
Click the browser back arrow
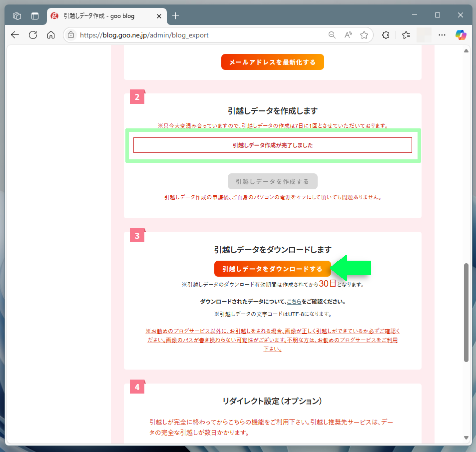[x=15, y=35]
